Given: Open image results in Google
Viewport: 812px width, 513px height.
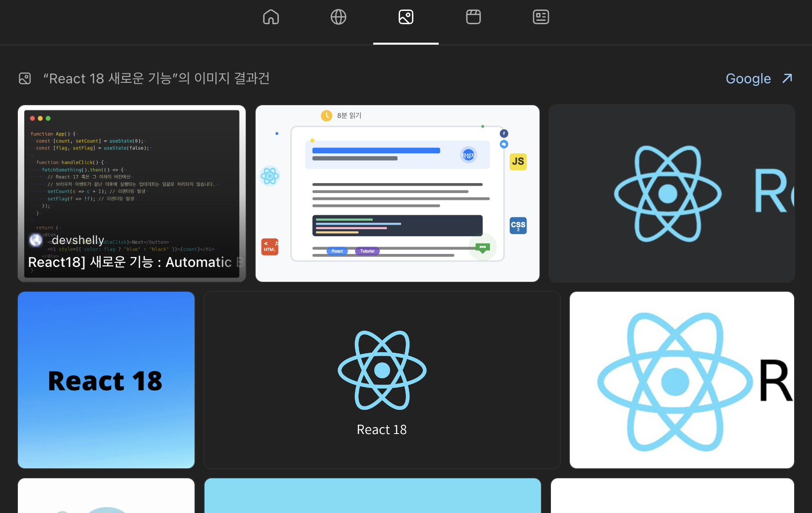Looking at the screenshot, I should [748, 79].
